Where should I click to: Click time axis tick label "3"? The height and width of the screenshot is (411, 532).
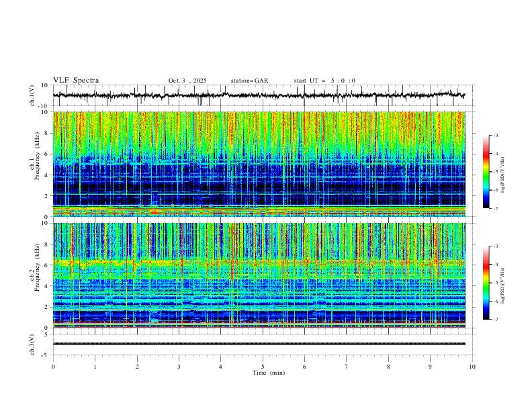tap(179, 367)
